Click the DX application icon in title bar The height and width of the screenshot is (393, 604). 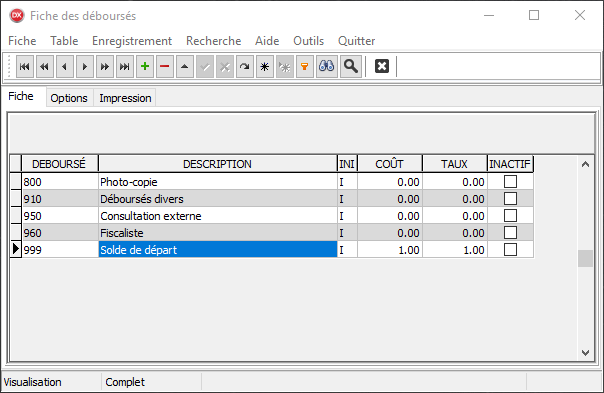click(17, 15)
